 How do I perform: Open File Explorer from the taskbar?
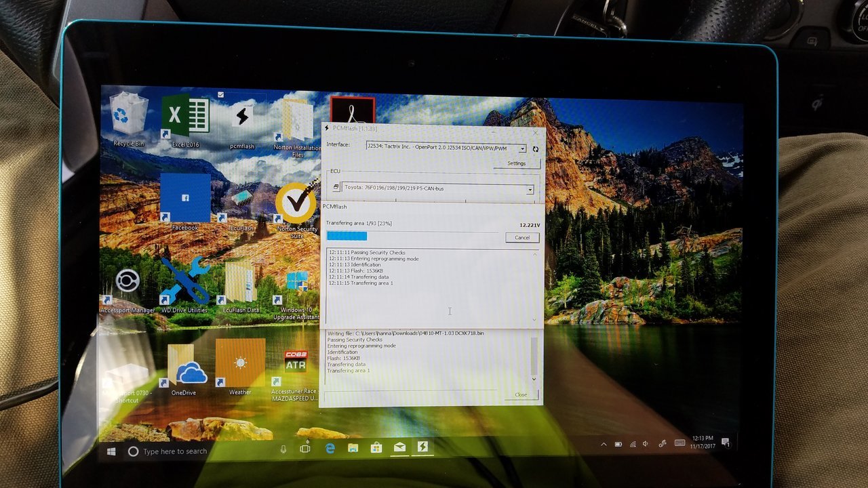(353, 448)
